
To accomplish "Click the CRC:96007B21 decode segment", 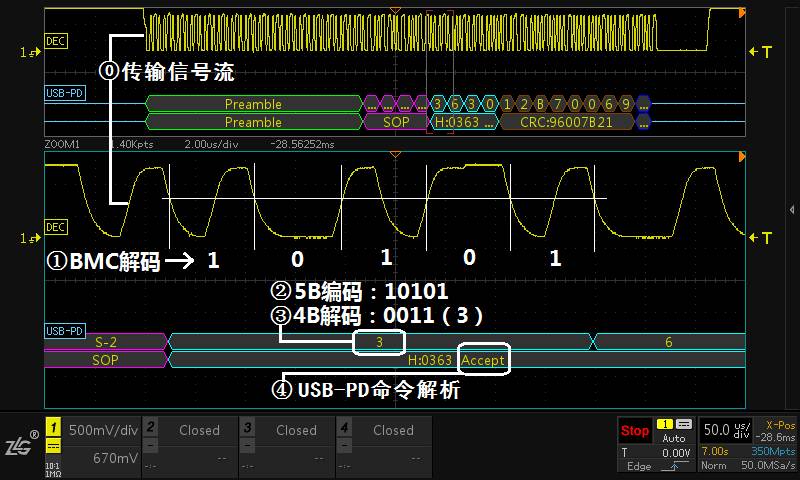I will point(566,122).
